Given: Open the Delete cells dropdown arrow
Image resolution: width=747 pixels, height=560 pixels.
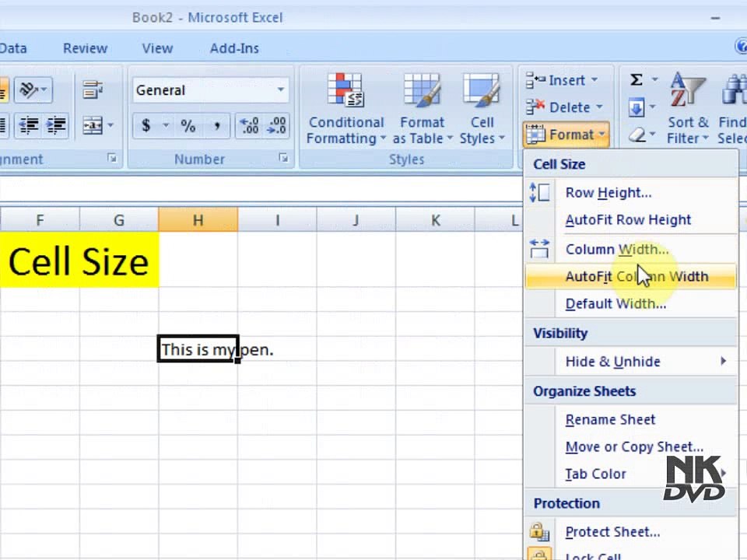Looking at the screenshot, I should [x=599, y=107].
